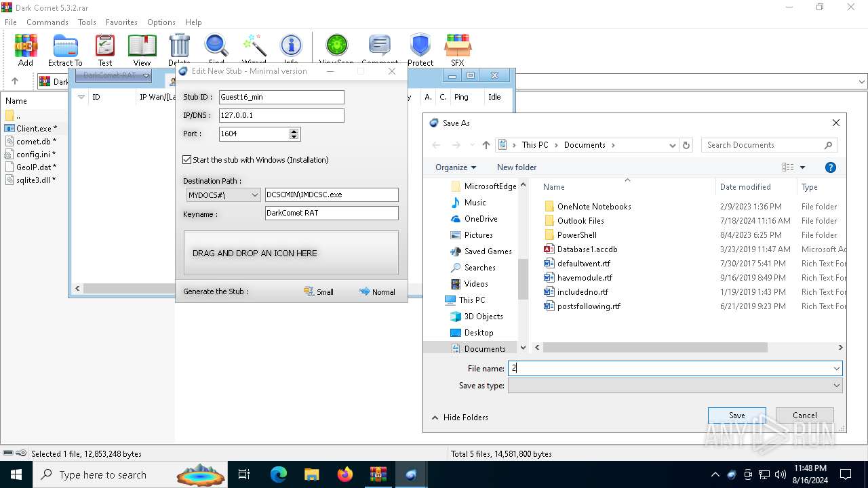Click the Comment toolbar icon

380,50
